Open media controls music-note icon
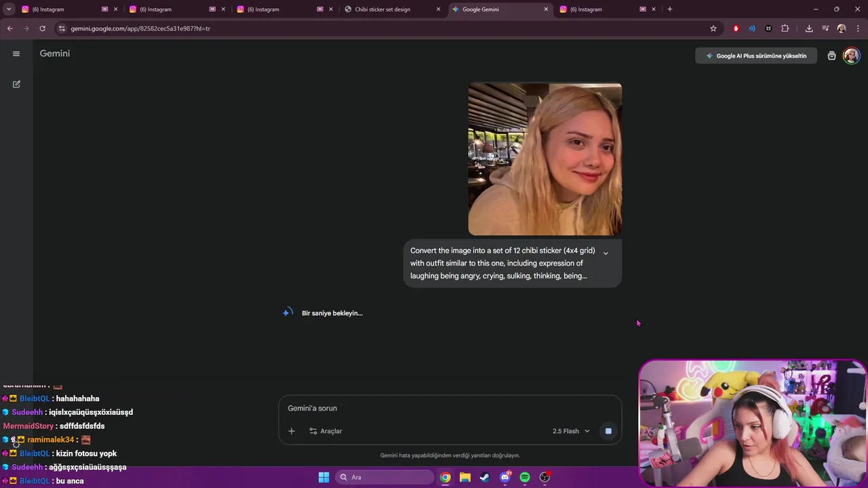Screen dimensions: 868x488 (825, 28)
